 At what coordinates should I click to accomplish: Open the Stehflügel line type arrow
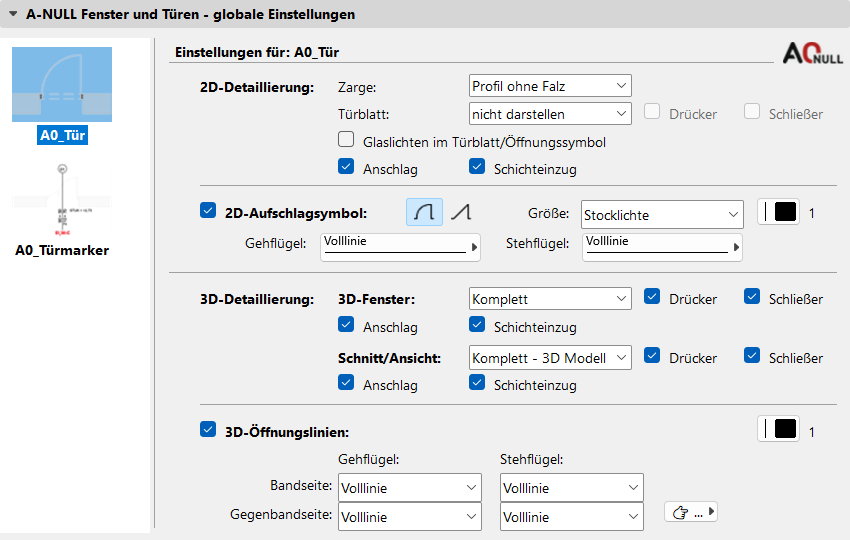click(x=736, y=246)
